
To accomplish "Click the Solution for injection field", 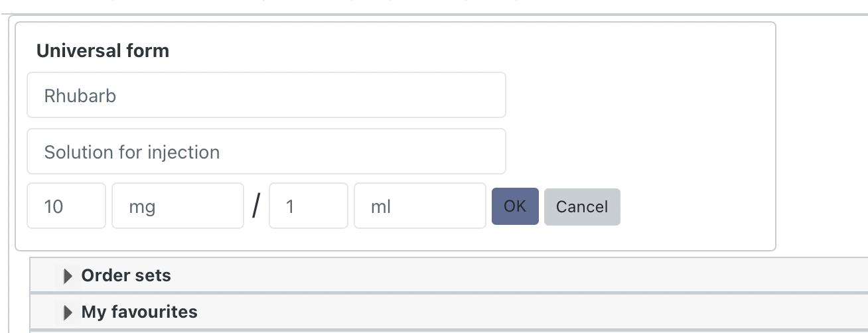I will click(266, 152).
